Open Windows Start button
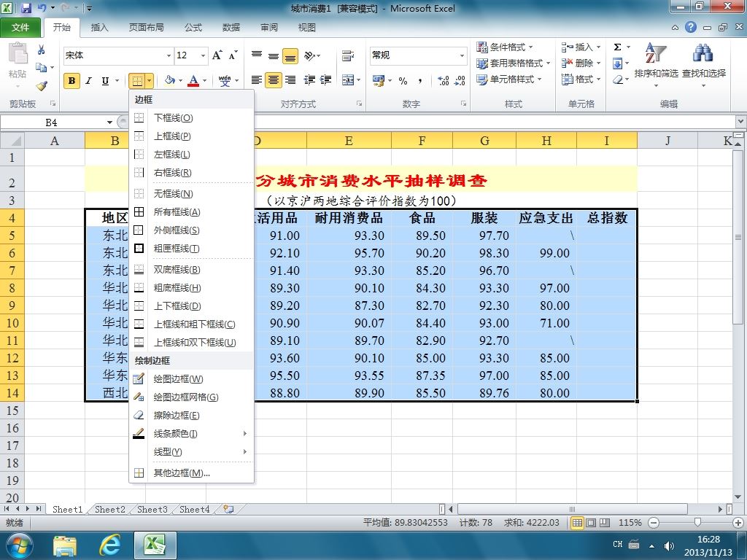This screenshot has width=747, height=560. tap(19, 545)
